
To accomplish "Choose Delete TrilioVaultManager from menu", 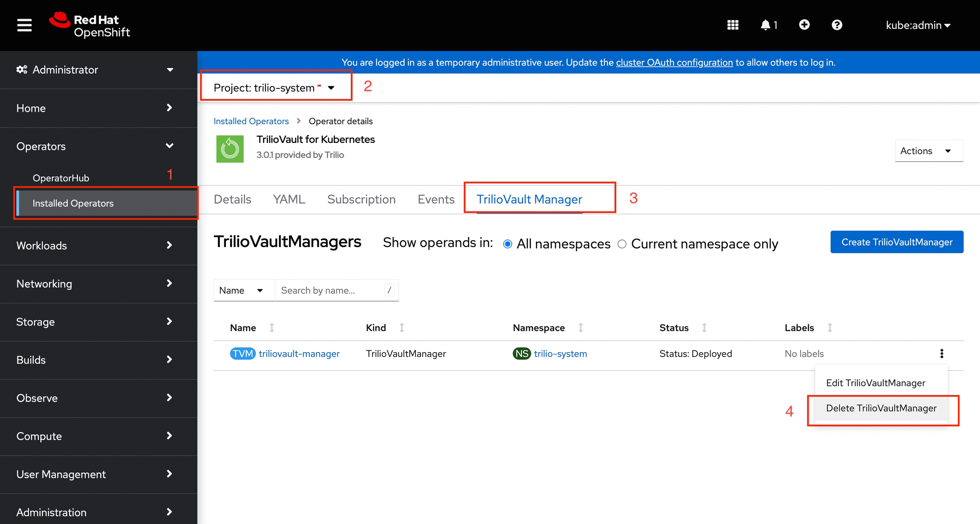I will click(881, 408).
